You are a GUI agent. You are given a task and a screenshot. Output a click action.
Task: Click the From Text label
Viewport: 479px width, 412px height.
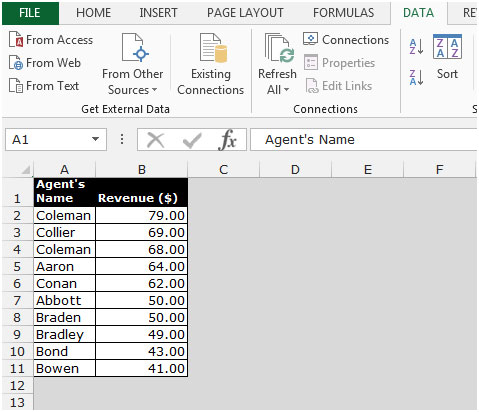tap(52, 86)
